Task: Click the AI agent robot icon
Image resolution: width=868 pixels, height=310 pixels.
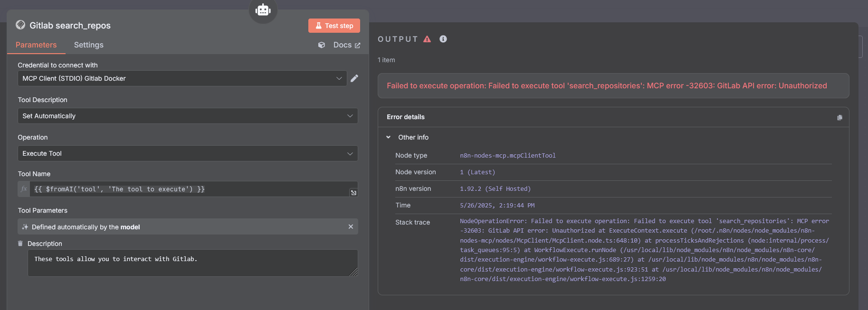Action: [263, 9]
